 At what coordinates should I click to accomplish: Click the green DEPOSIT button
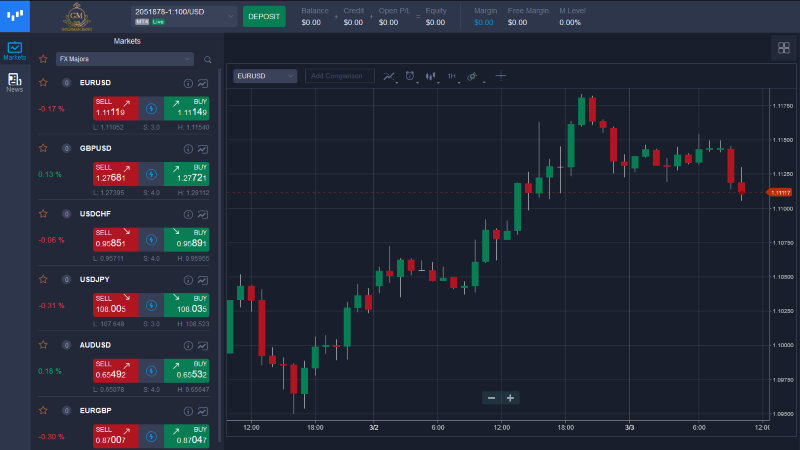point(264,16)
